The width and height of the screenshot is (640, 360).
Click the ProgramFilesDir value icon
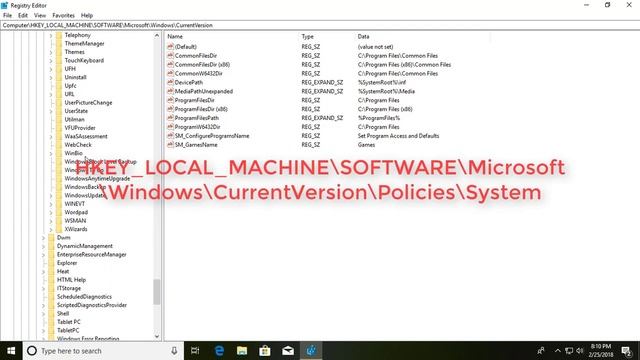coord(171,100)
